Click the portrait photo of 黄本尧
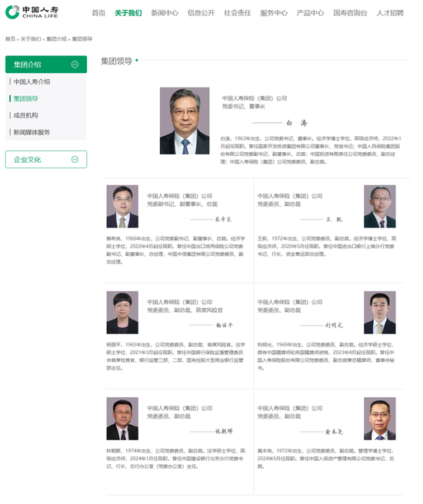This screenshot has width=423, height=504. coord(380,419)
